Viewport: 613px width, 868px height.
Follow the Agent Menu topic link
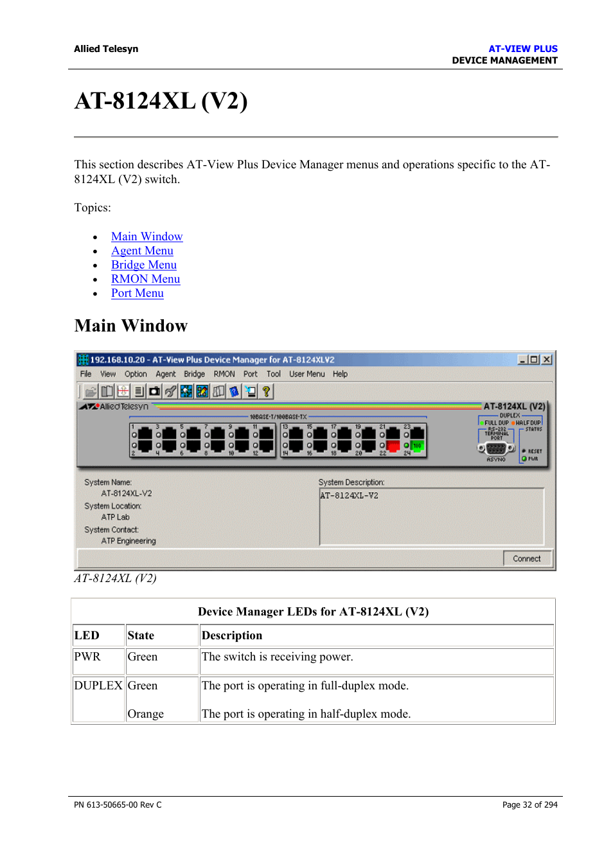coord(142,251)
